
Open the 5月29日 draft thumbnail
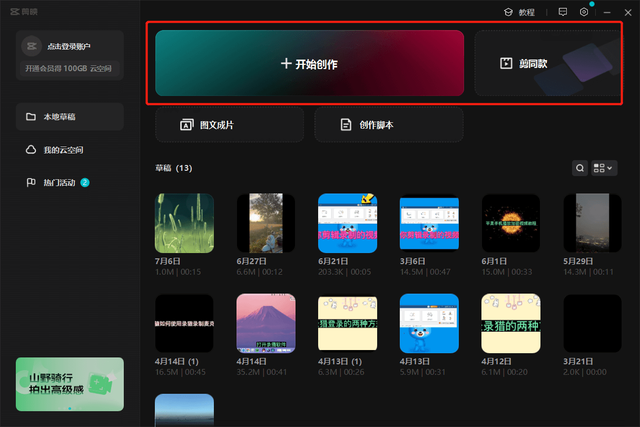pyautogui.click(x=593, y=223)
